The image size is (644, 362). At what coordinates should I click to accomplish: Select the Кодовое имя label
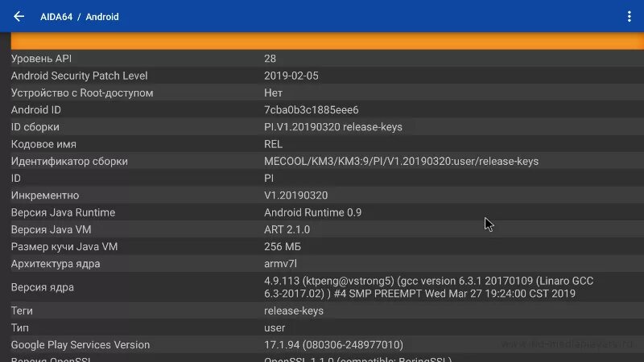point(43,145)
